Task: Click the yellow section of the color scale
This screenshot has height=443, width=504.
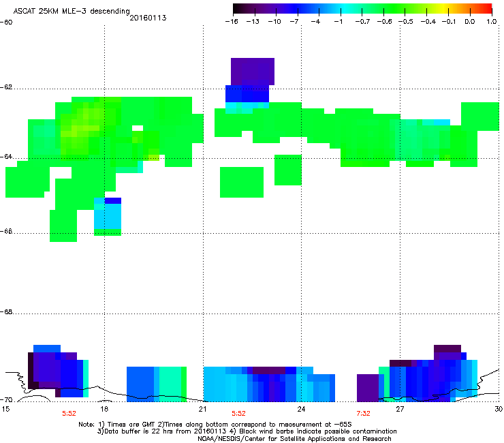Action: pos(445,8)
